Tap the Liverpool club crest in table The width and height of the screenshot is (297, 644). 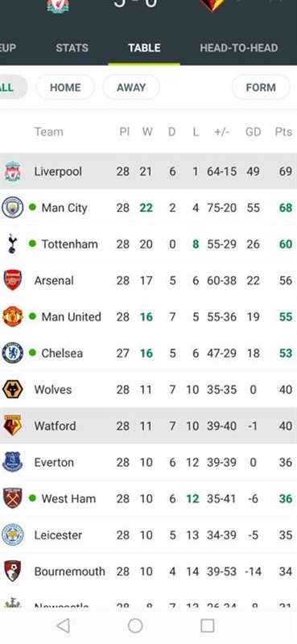(x=13, y=171)
